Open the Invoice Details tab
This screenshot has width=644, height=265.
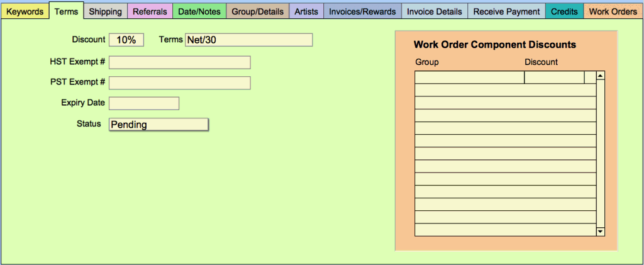(x=435, y=11)
